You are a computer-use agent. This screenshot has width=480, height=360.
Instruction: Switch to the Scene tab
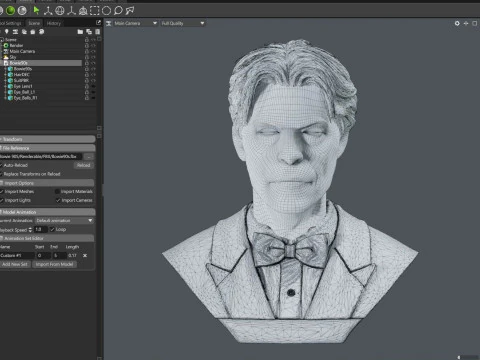coord(34,23)
